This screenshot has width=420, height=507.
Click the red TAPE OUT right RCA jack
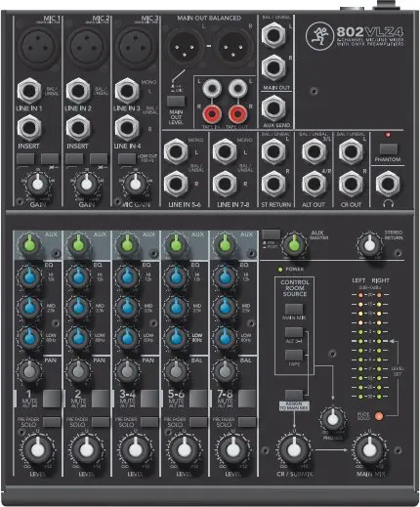pyautogui.click(x=237, y=113)
